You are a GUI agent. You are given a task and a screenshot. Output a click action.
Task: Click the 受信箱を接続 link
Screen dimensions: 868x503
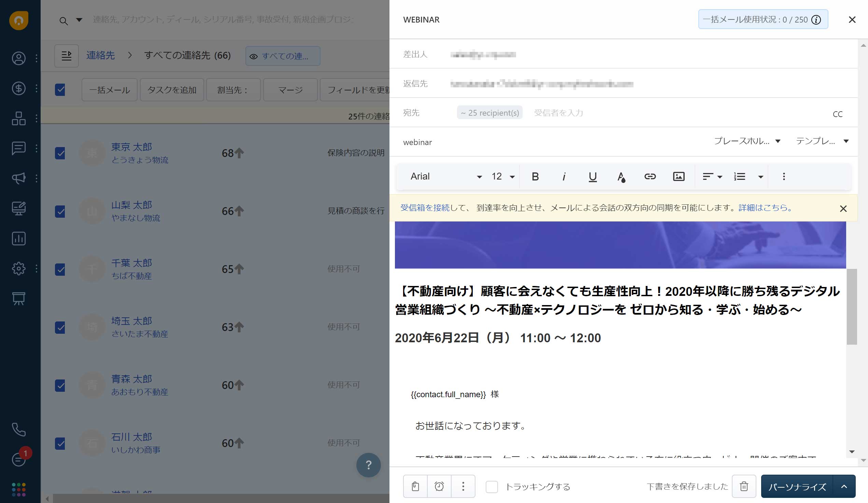pos(425,207)
